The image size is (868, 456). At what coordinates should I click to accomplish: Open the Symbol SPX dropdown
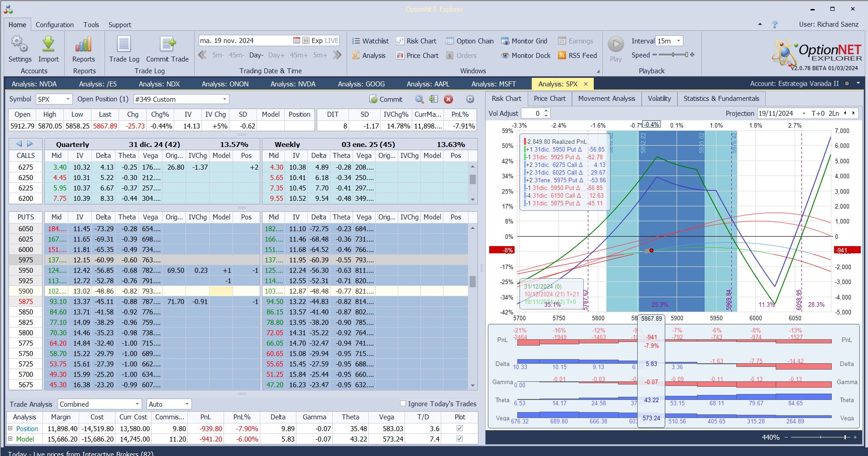(68, 99)
